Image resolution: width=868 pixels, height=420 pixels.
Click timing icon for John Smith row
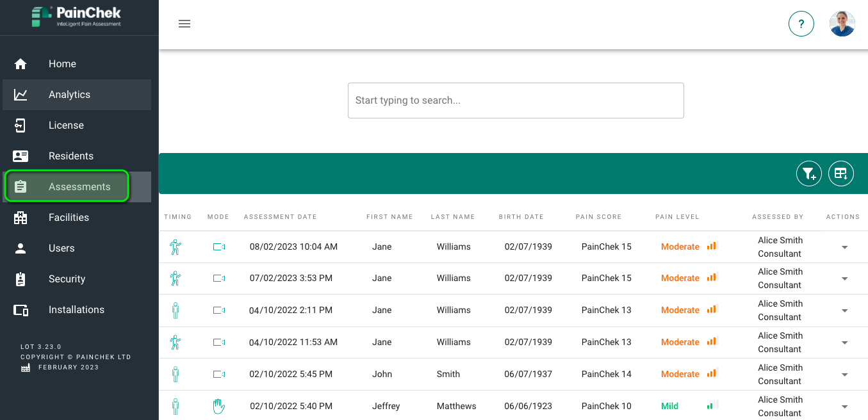(176, 375)
